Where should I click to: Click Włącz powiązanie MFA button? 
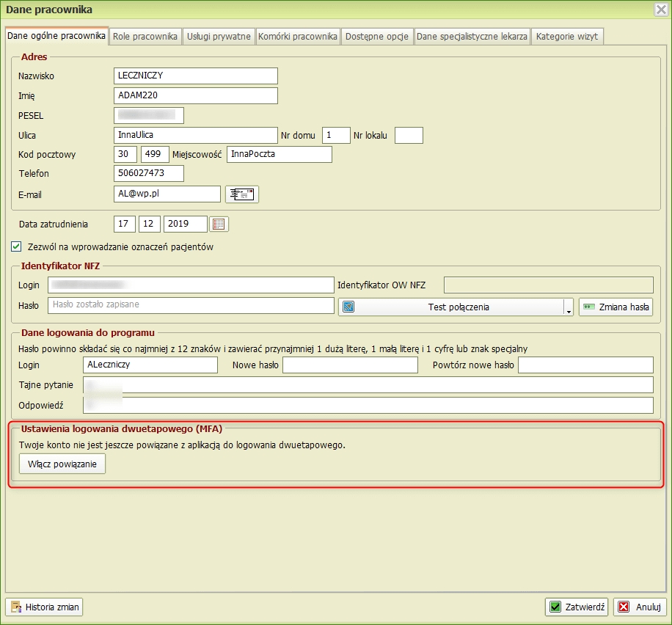62,464
